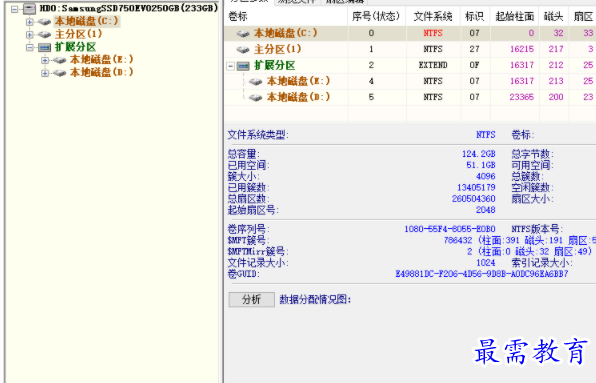
Task: Click the 0F identifier cell
Action: point(474,65)
